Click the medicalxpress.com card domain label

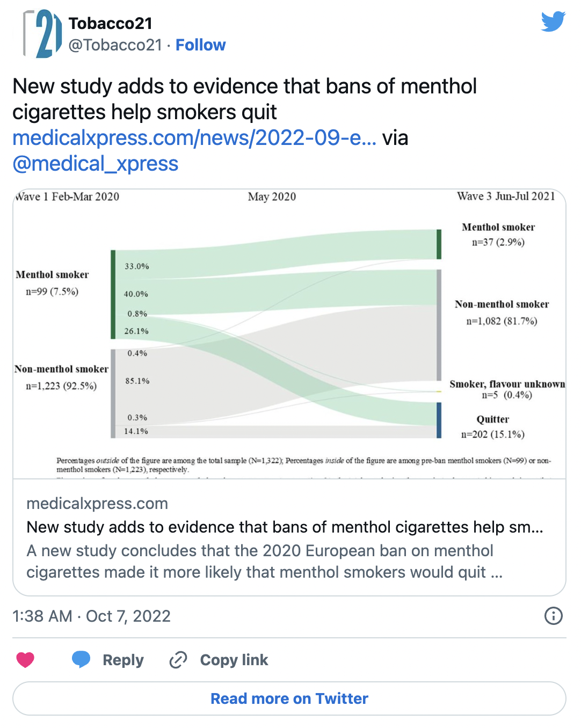[97, 503]
